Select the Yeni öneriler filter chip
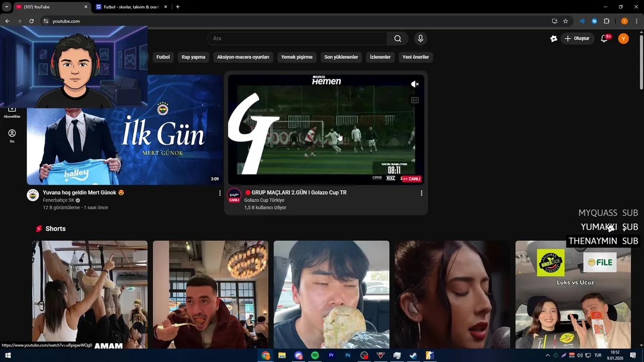Viewport: 644px width, 362px height. (x=416, y=57)
